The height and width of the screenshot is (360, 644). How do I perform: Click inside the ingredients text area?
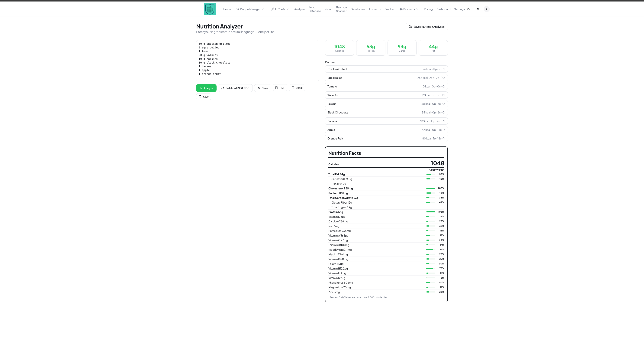(257, 61)
